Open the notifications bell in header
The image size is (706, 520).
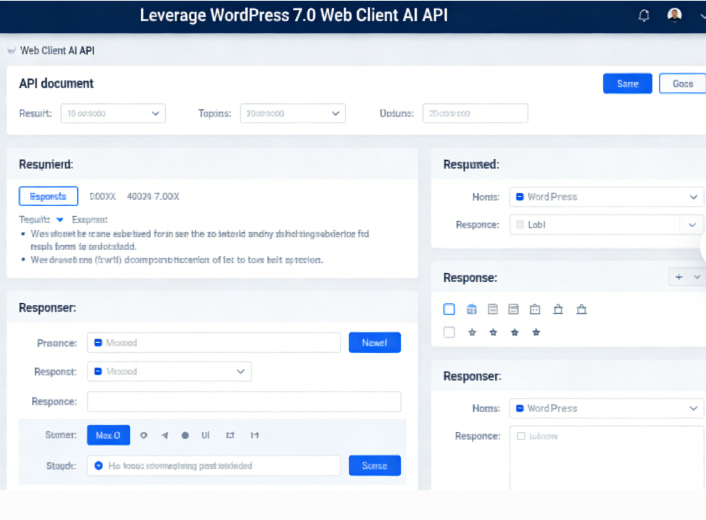tap(644, 15)
